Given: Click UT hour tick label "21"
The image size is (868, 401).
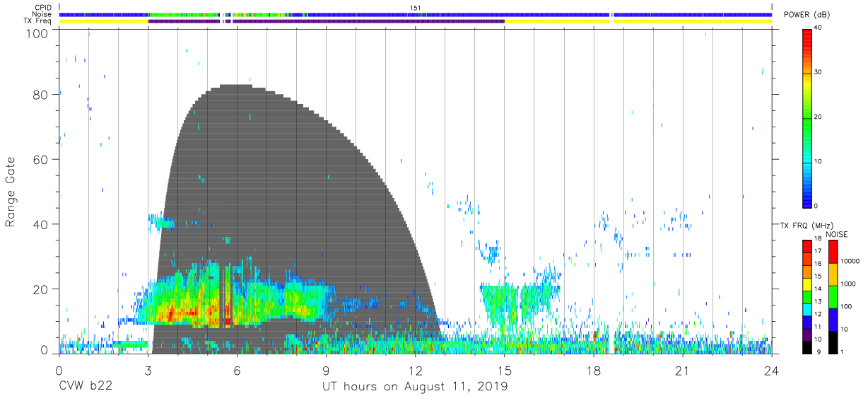Looking at the screenshot, I should point(682,371).
